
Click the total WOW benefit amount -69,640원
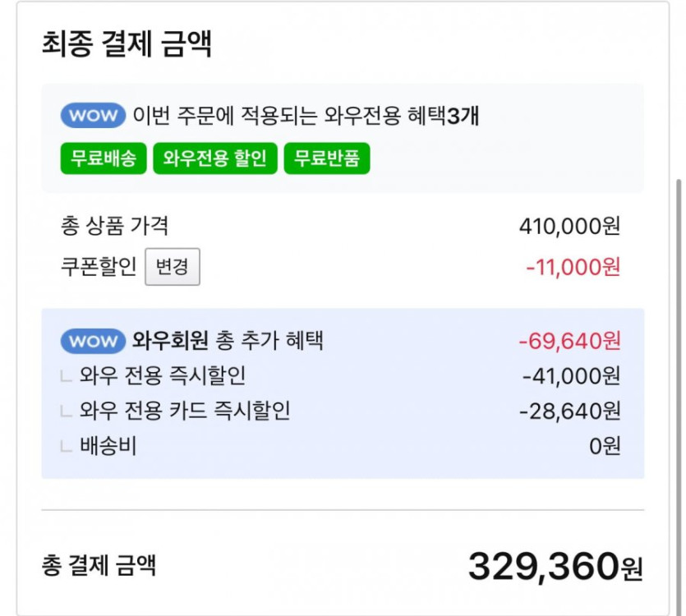[569, 341]
